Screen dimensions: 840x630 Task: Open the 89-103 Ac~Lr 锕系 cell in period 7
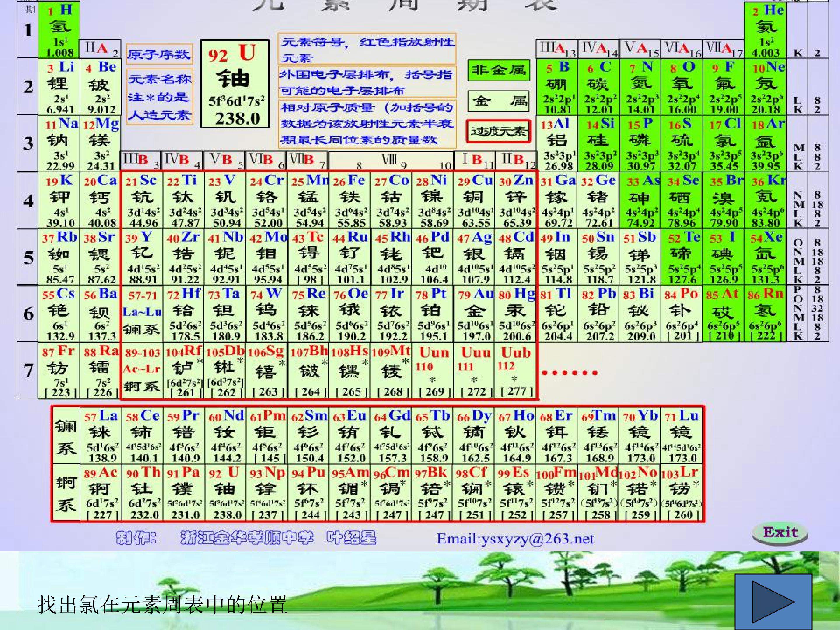click(142, 370)
